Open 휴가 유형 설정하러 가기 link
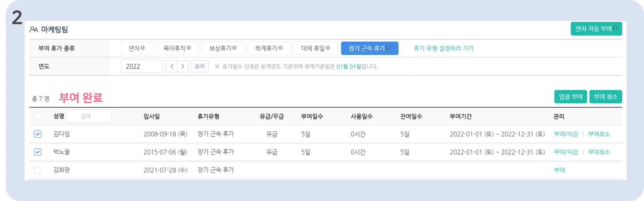644x201 pixels. [443, 48]
